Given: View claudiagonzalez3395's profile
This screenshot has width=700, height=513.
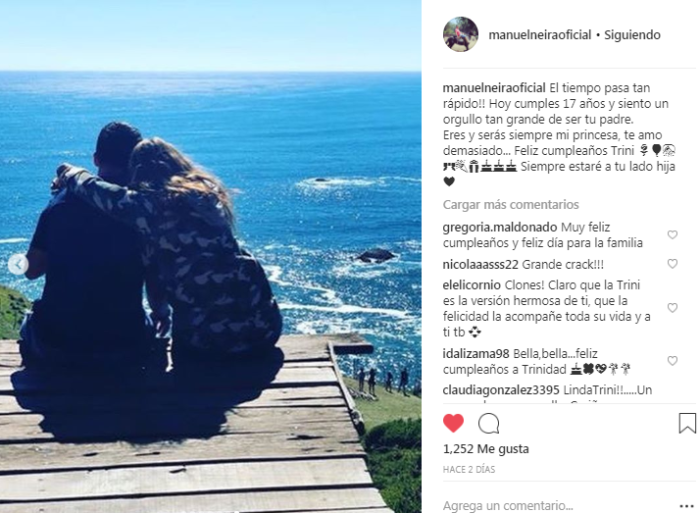Looking at the screenshot, I should click(x=501, y=390).
